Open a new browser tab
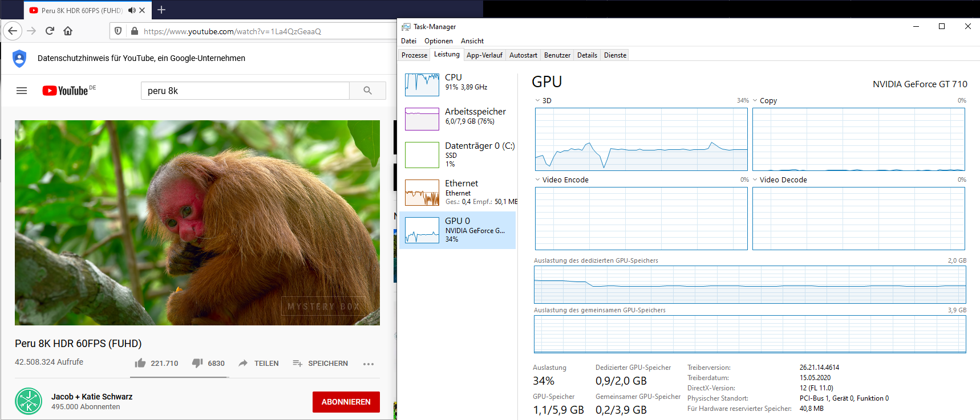The image size is (980, 420). coord(161,10)
